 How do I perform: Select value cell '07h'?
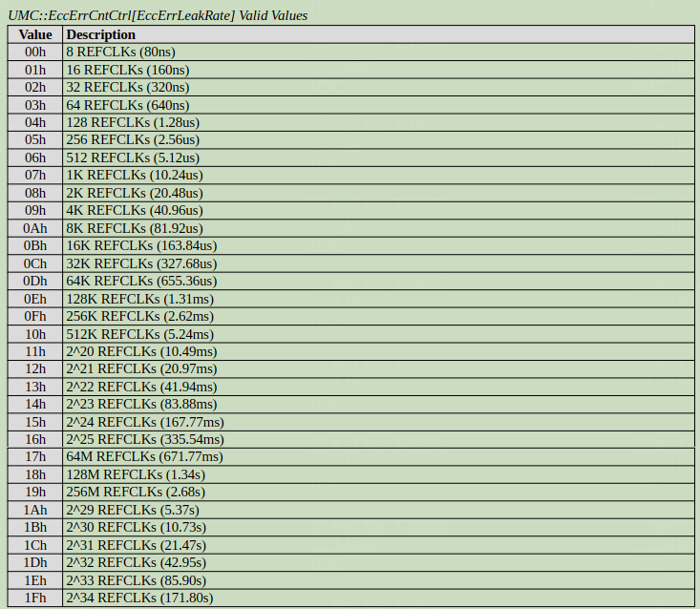click(35, 176)
